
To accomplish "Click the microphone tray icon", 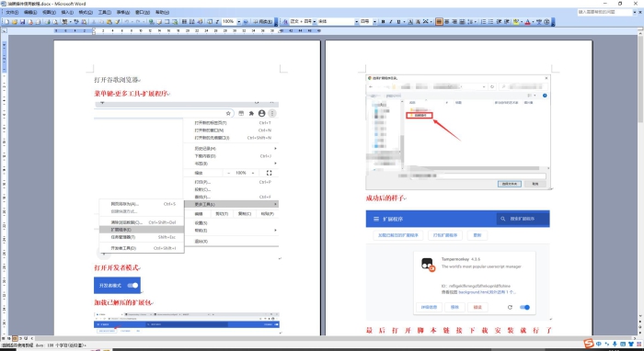I will click(615, 344).
